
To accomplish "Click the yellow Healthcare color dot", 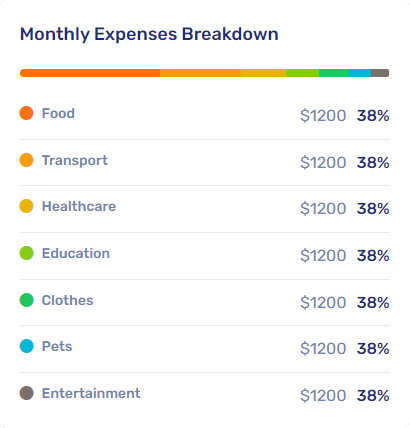I will (26, 206).
